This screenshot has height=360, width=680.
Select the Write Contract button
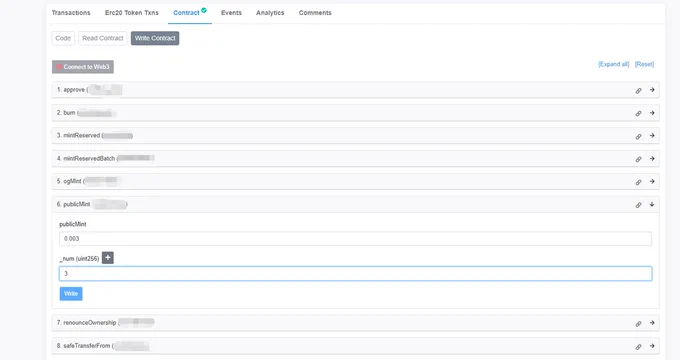pyautogui.click(x=155, y=38)
